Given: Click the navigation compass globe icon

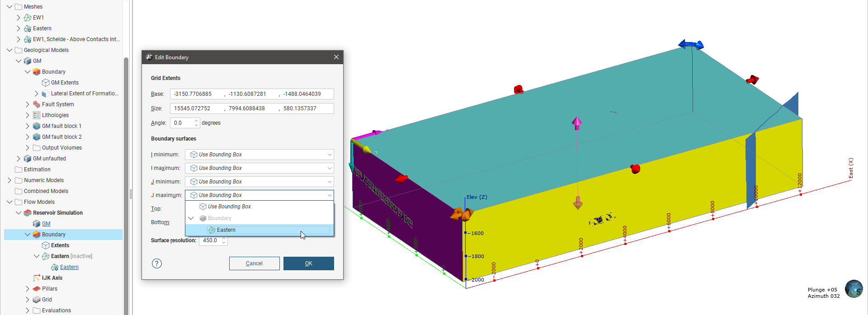Looking at the screenshot, I should click(x=853, y=289).
